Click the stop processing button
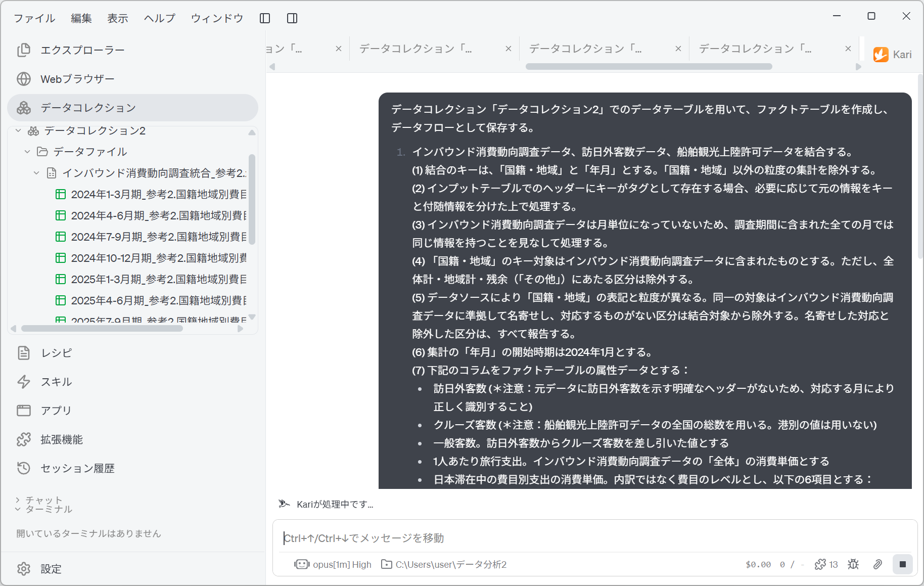 (903, 564)
